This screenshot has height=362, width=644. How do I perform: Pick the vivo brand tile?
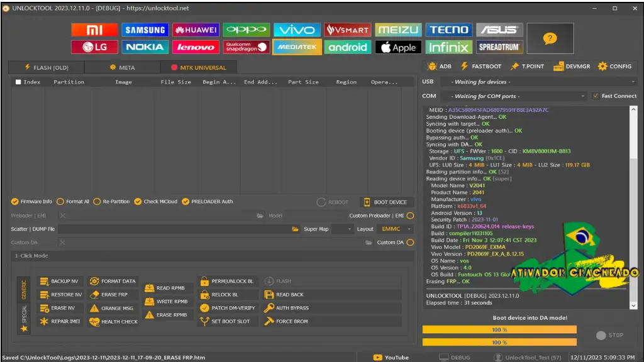point(297,30)
